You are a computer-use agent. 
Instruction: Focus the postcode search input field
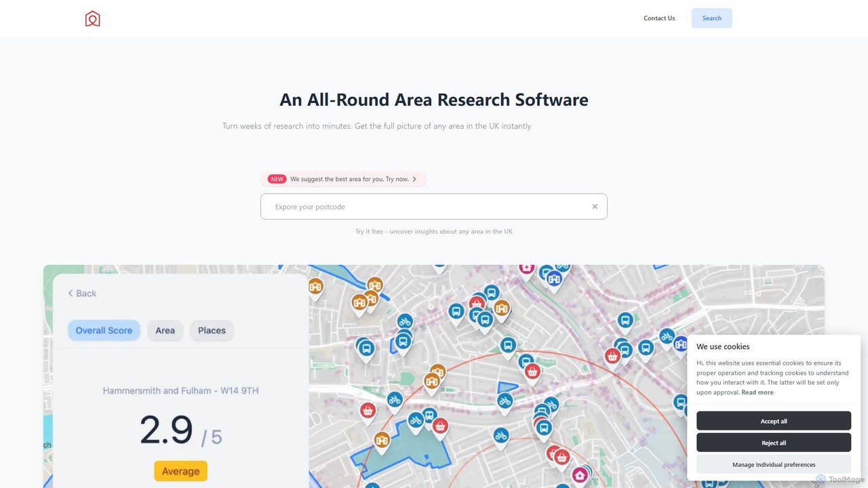433,207
